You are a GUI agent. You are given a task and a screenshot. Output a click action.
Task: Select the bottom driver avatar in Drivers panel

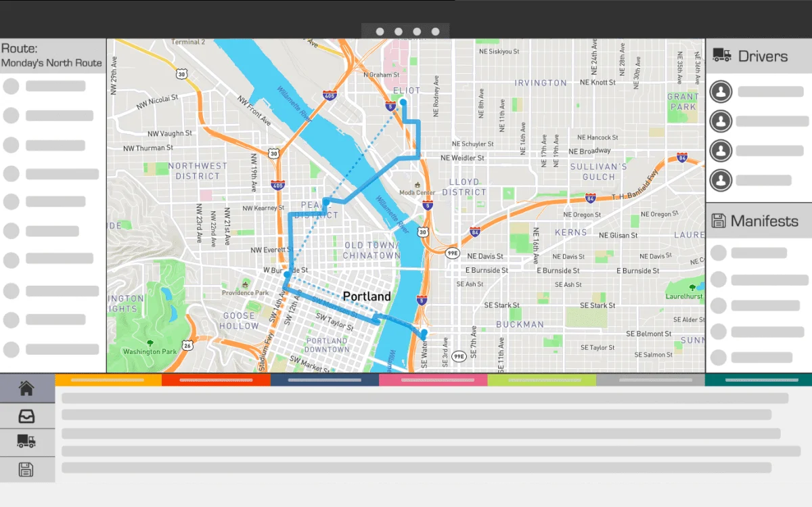click(721, 180)
